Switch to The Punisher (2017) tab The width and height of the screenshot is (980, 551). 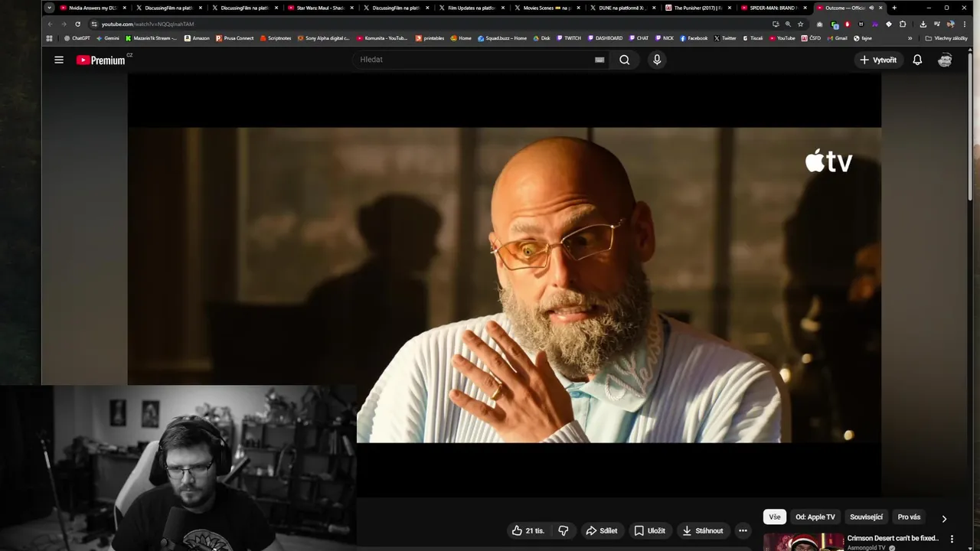(698, 8)
